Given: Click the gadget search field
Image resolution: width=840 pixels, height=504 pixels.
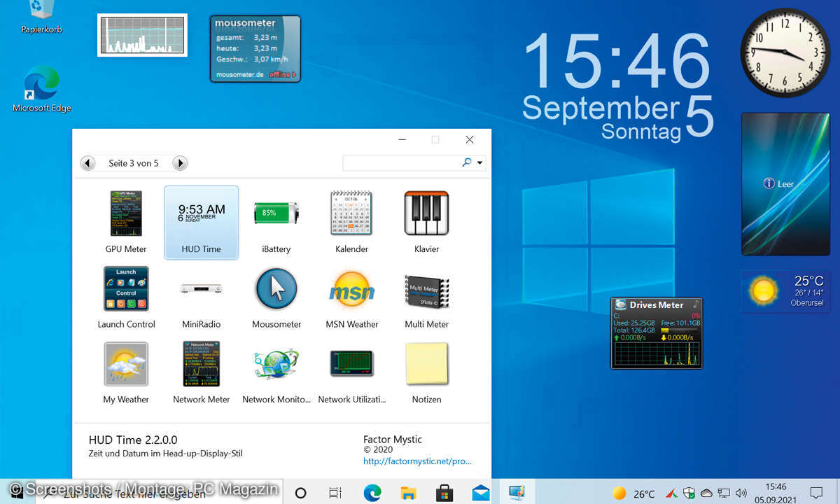Looking at the screenshot, I should [401, 162].
